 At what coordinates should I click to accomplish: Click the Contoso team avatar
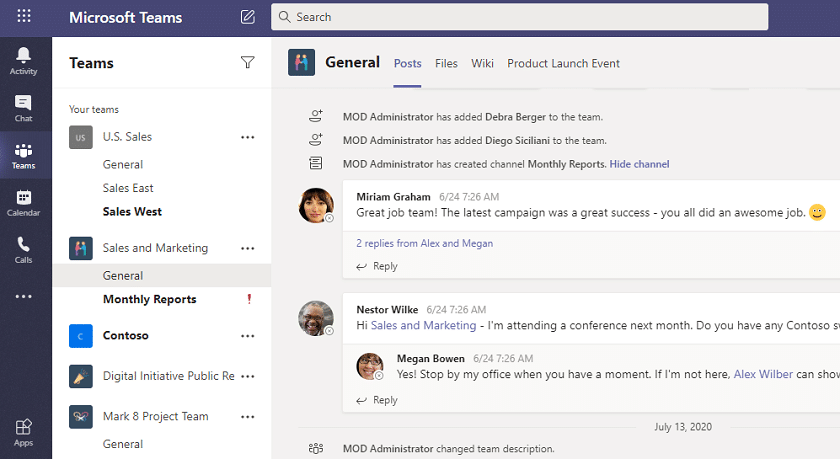click(80, 336)
